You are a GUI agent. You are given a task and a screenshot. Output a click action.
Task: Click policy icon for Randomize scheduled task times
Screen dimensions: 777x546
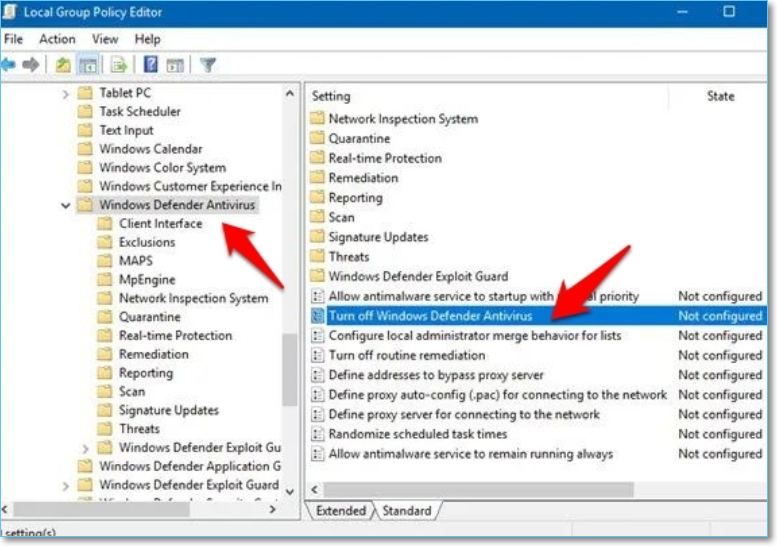(317, 434)
